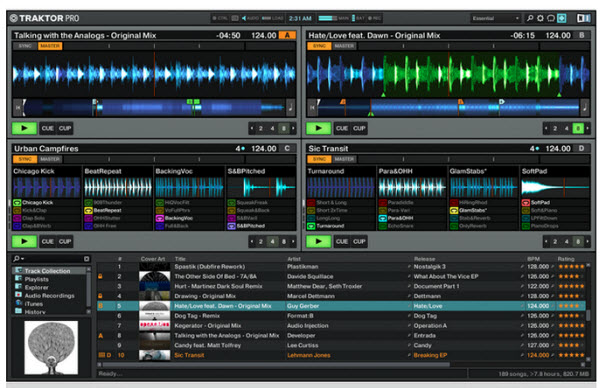This screenshot has width=600, height=388.
Task: Click the BackingVoc sample cell icon
Action: tap(160, 218)
